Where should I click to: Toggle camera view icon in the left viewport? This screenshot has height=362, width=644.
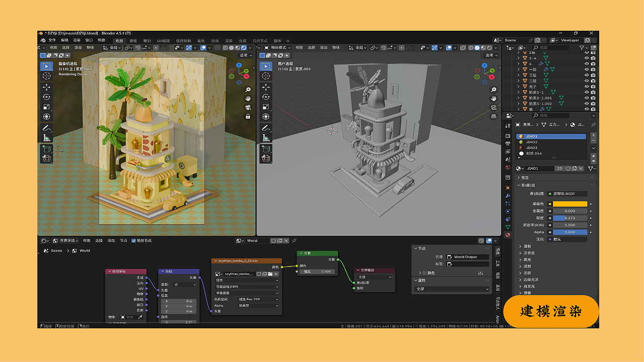248,107
